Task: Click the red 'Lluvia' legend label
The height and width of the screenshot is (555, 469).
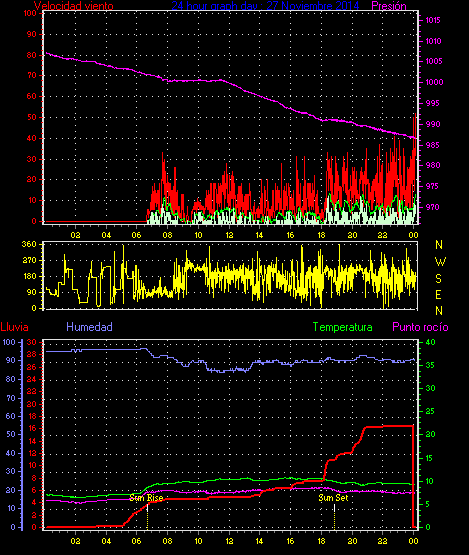Action: pos(15,327)
